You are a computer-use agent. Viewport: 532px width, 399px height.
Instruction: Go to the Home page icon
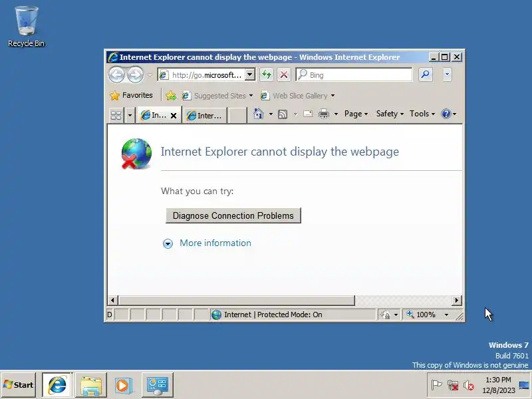(259, 114)
